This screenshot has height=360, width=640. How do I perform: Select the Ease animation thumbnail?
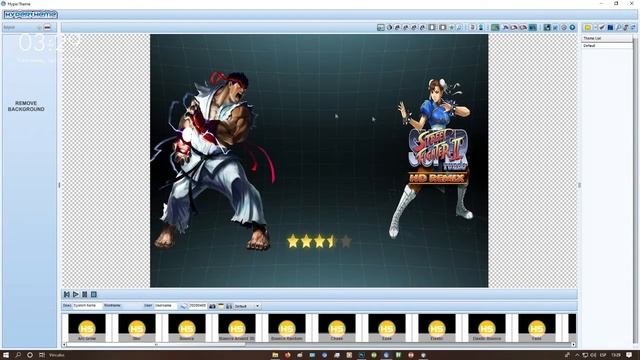387,328
